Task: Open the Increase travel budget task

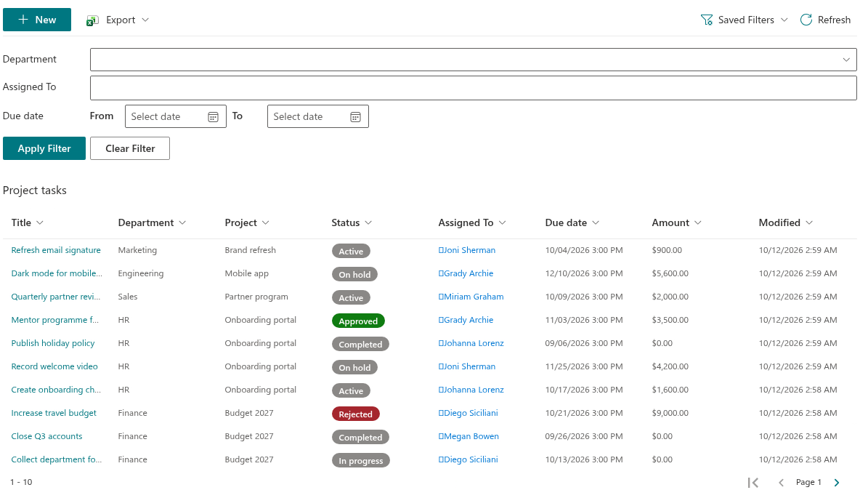Action: click(x=54, y=413)
